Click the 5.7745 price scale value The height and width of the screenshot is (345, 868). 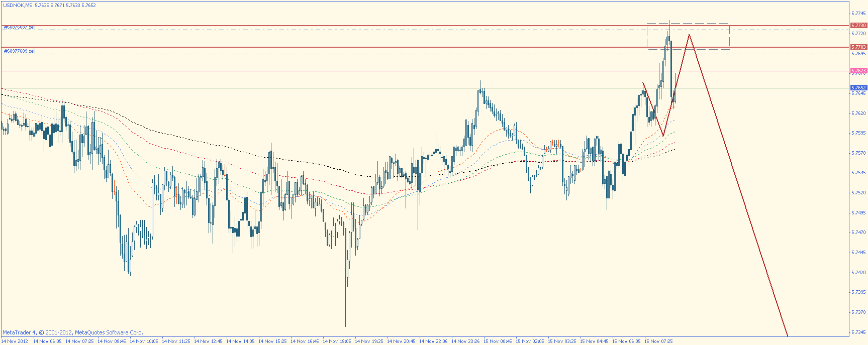click(858, 14)
